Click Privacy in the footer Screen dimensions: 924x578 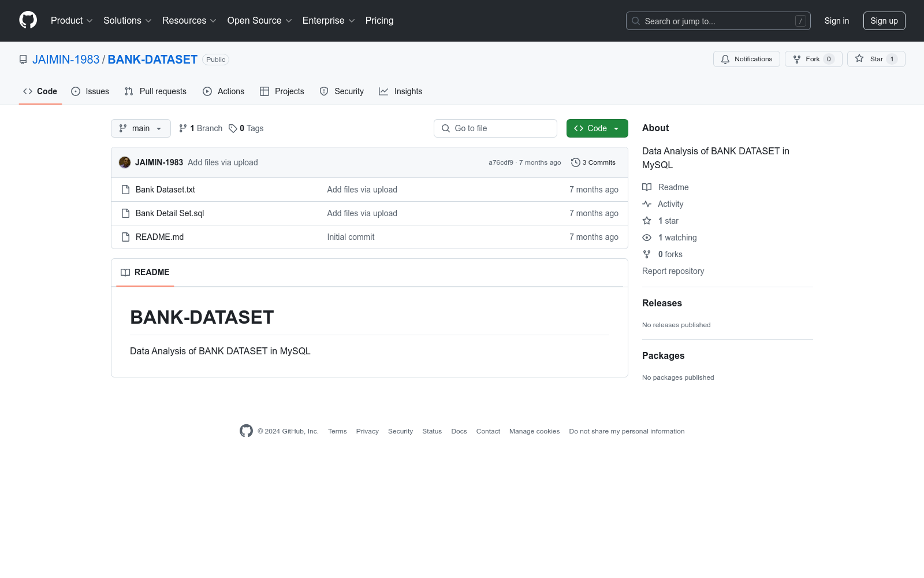(367, 431)
